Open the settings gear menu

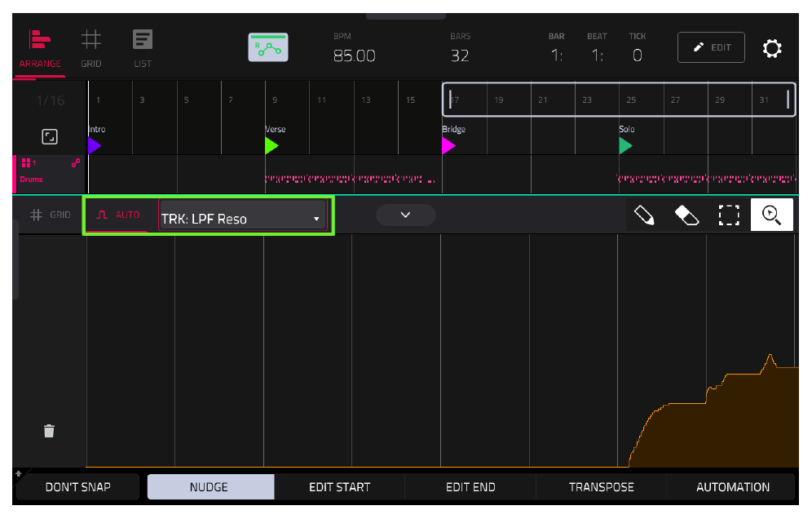[x=771, y=48]
